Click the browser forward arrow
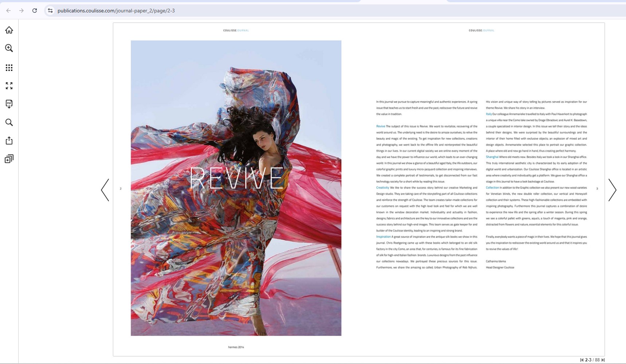The image size is (626, 364). [x=21, y=11]
